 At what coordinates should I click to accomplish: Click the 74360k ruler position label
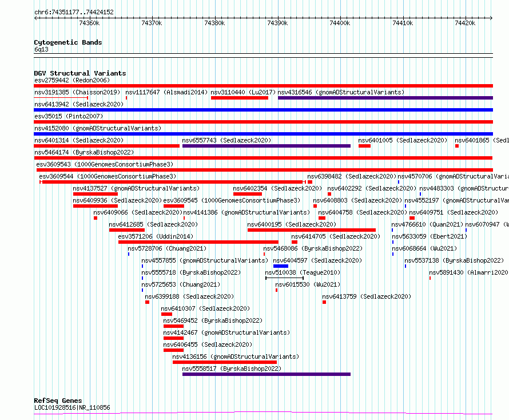[x=89, y=23]
